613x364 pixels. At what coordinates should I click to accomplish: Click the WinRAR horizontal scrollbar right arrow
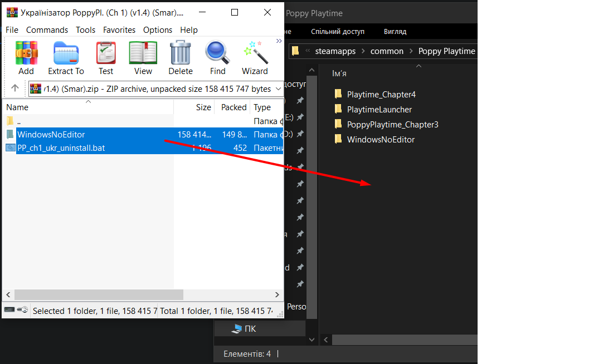[277, 295]
